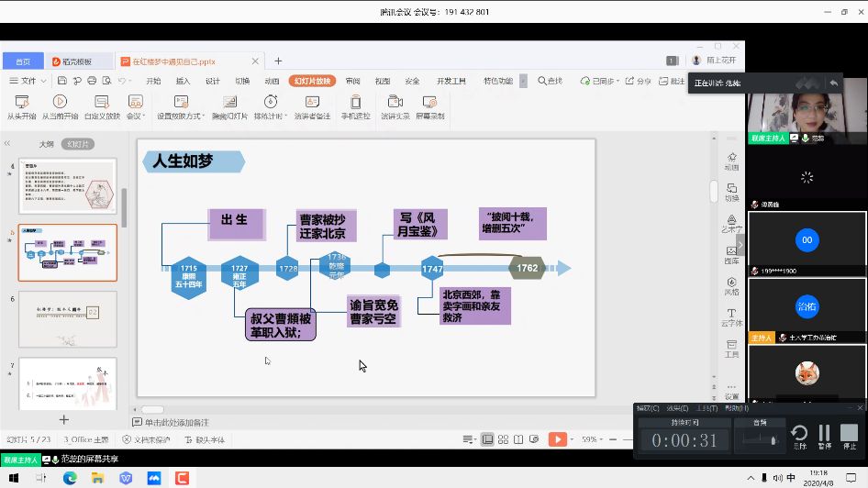
Task: Select the slide 6 thumbnail
Action: 68,319
